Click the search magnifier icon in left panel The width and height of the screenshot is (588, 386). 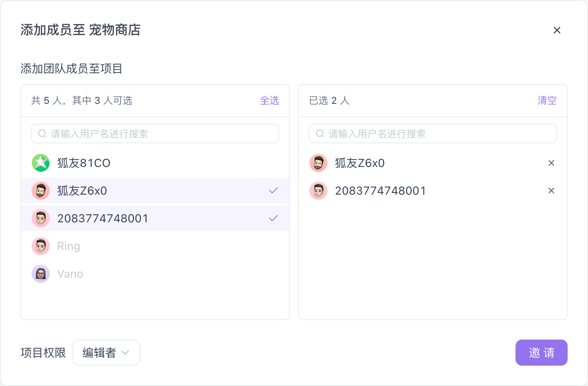[x=42, y=134]
